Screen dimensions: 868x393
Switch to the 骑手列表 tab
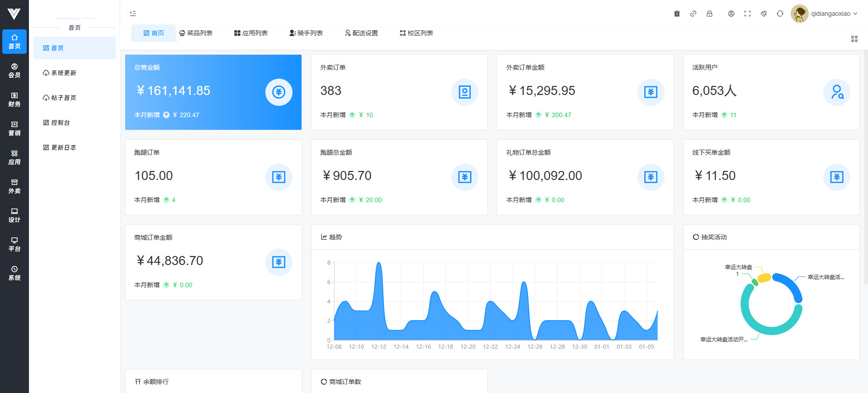pos(306,33)
